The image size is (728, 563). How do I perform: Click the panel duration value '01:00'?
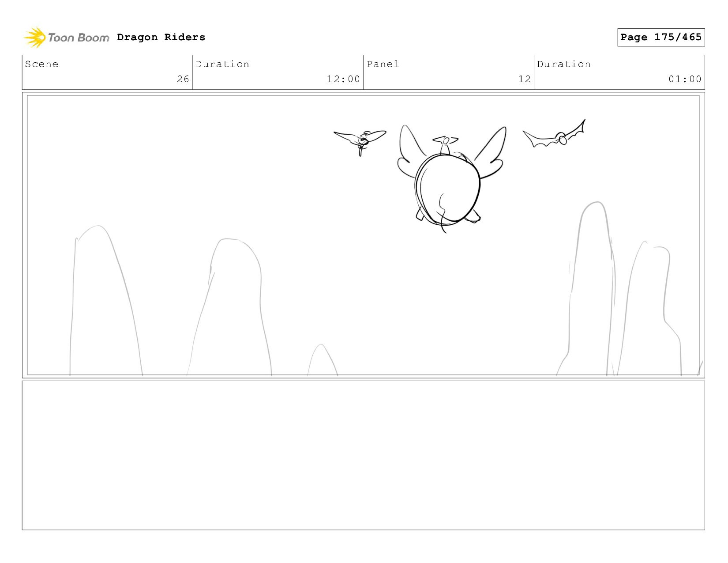[x=685, y=79]
